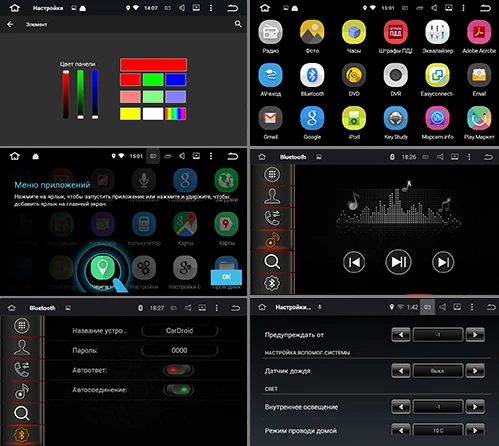
Task: Click the play/pause button in Bluetooth music
Action: [x=398, y=262]
